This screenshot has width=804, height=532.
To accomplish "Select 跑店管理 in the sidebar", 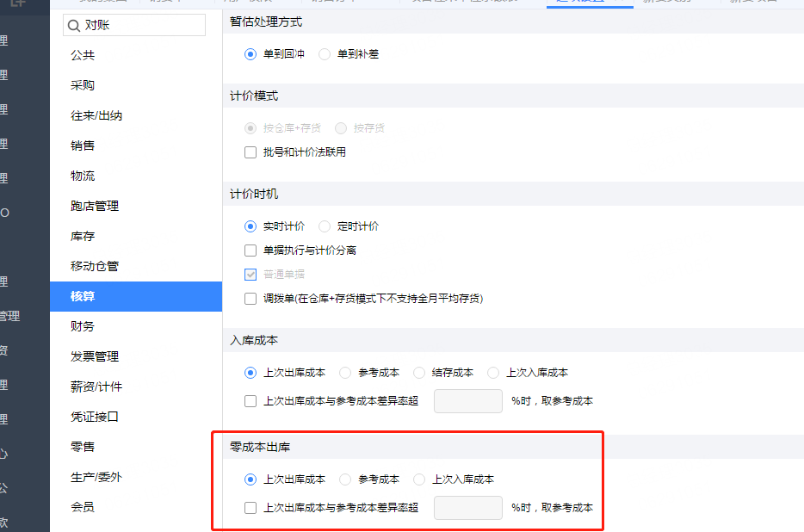I will coord(136,206).
